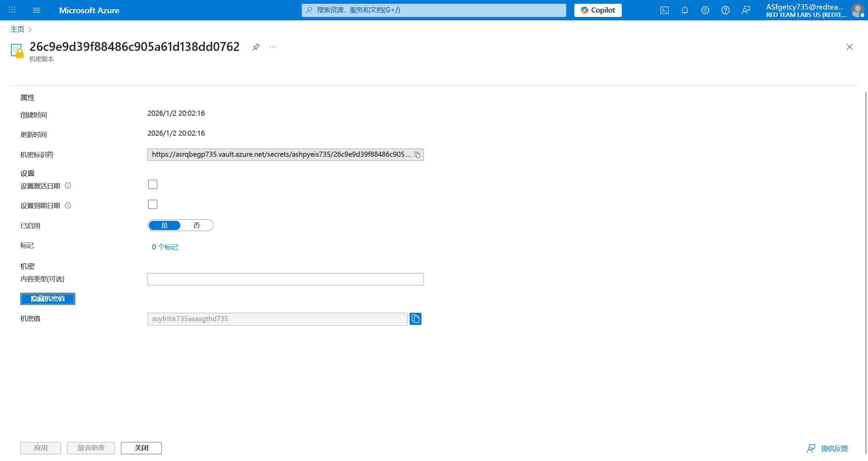868x461 pixels.
Task: Click the feedback icon in the header
Action: tap(746, 10)
